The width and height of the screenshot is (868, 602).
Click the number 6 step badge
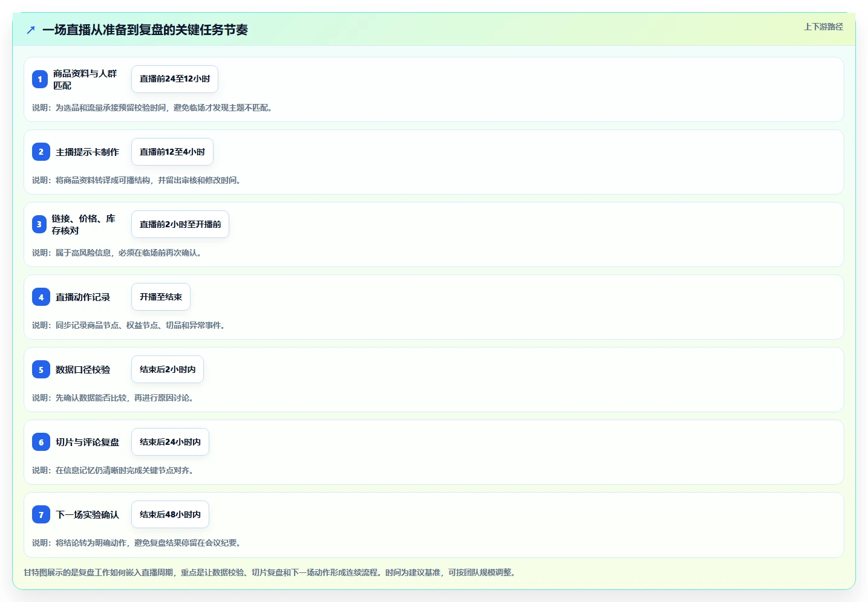click(41, 442)
